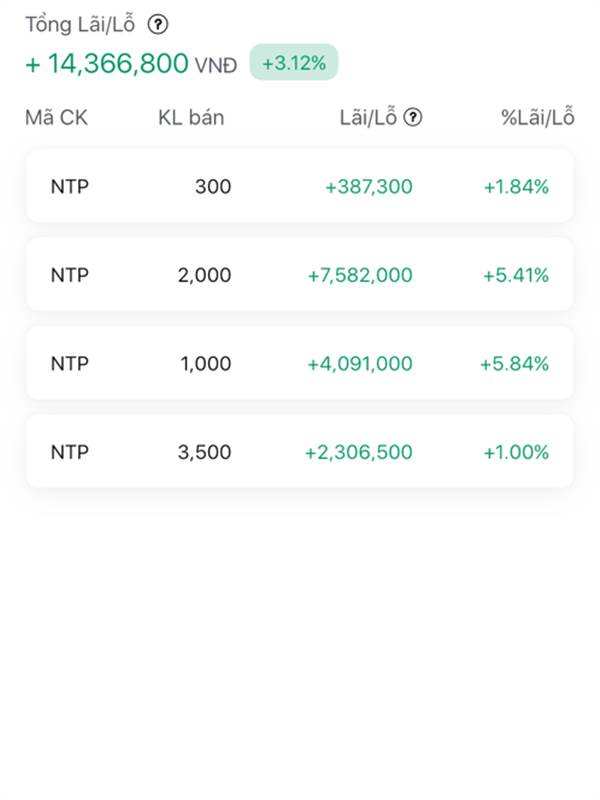Tap the %Lãi/Lỗ column header
Screen dimensions: 600x800
[538, 118]
